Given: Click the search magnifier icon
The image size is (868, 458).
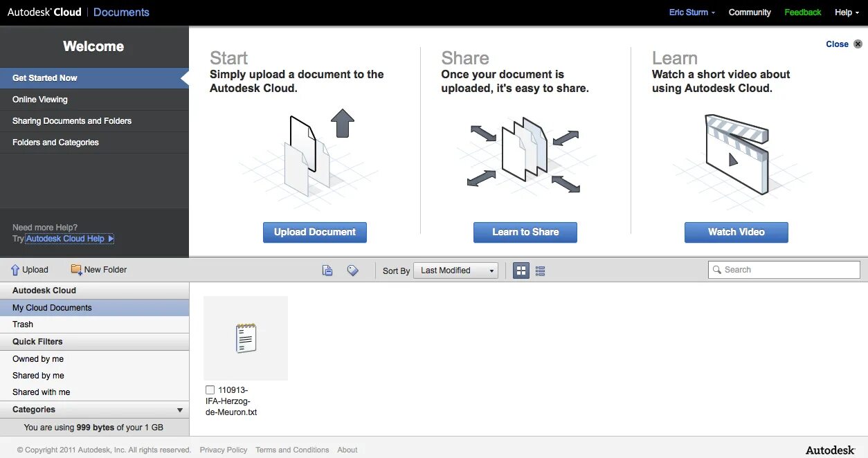Looking at the screenshot, I should click(716, 270).
